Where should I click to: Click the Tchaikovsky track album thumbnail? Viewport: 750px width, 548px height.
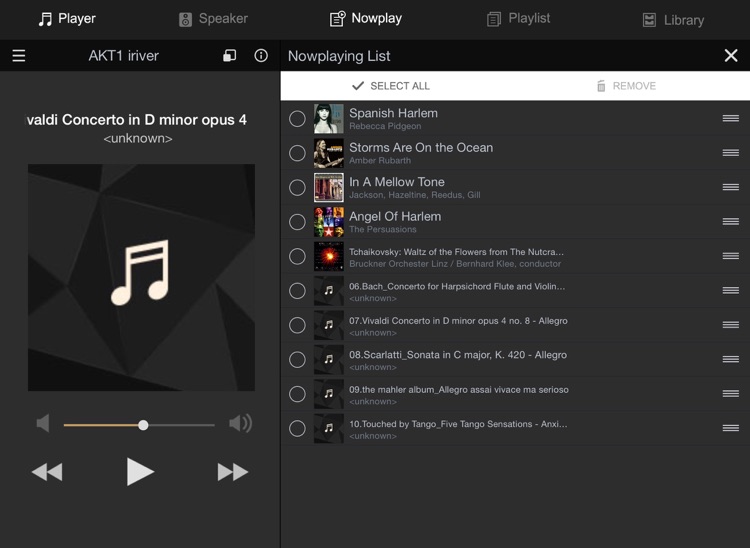point(329,256)
